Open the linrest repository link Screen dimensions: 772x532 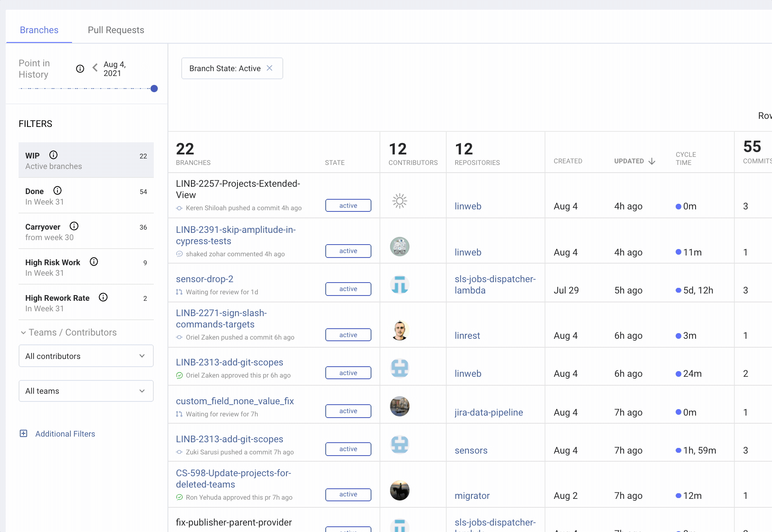[467, 336]
